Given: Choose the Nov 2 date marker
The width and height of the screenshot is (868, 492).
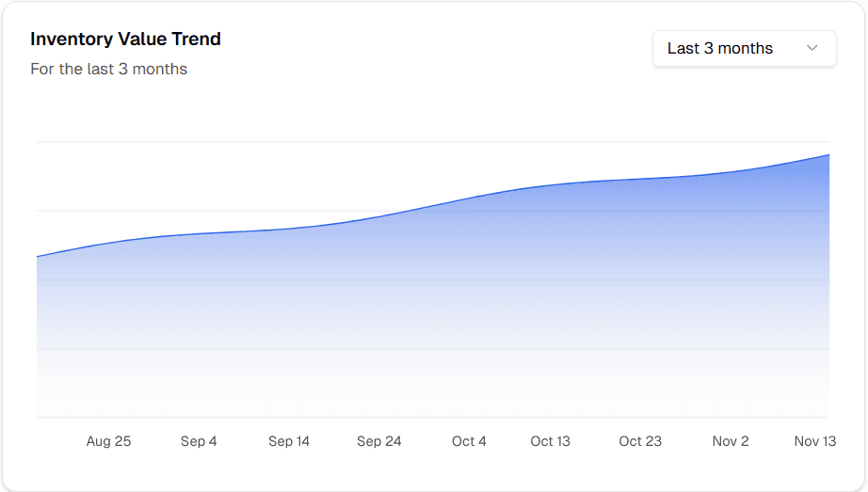Looking at the screenshot, I should [731, 441].
